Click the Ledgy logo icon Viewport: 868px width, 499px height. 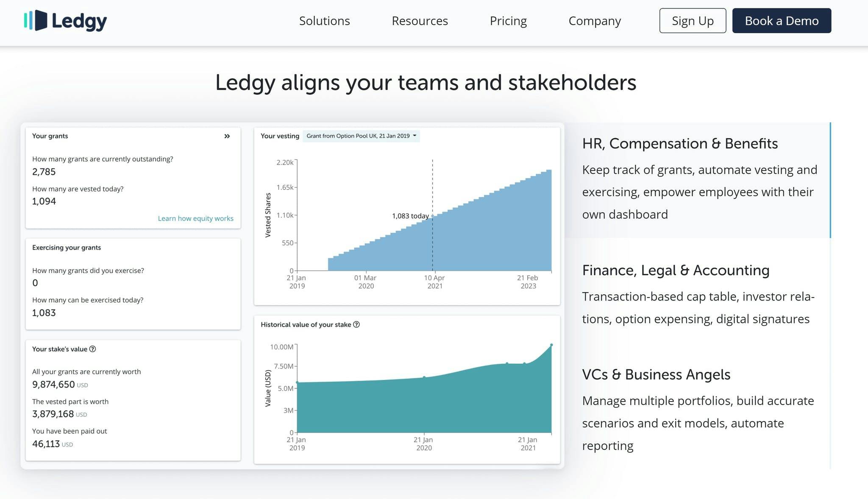click(36, 20)
